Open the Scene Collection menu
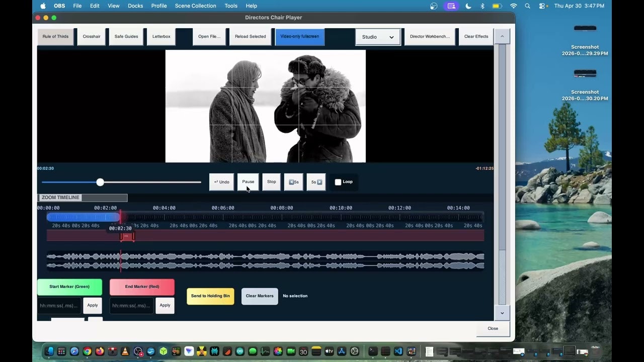644x362 pixels. 195,6
